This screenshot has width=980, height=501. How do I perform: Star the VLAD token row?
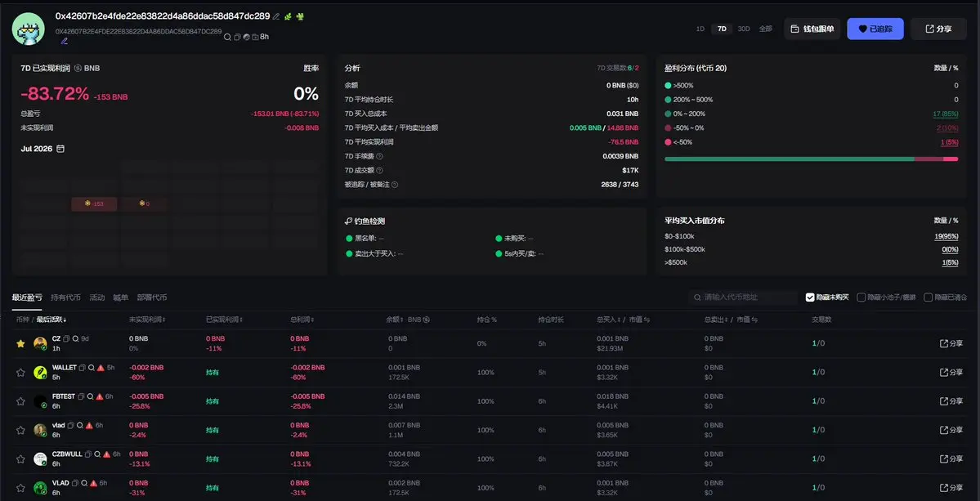tap(20, 488)
